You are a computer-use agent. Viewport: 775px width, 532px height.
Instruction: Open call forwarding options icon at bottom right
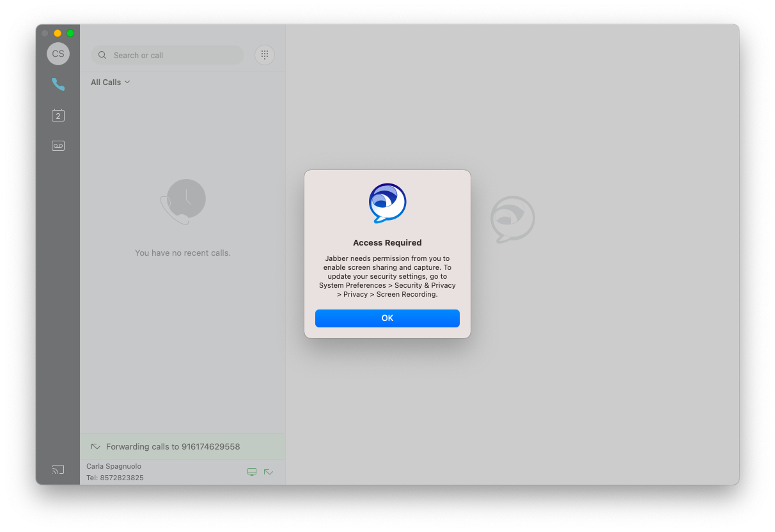tap(269, 472)
